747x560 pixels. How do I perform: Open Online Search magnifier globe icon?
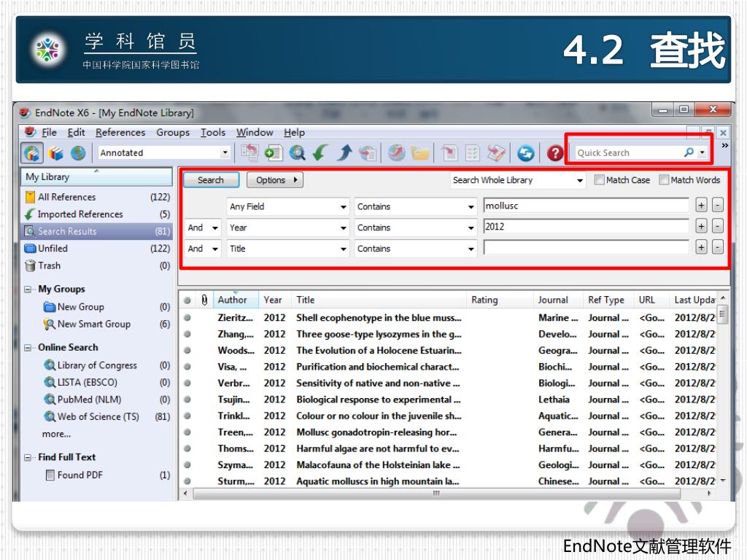(x=298, y=153)
